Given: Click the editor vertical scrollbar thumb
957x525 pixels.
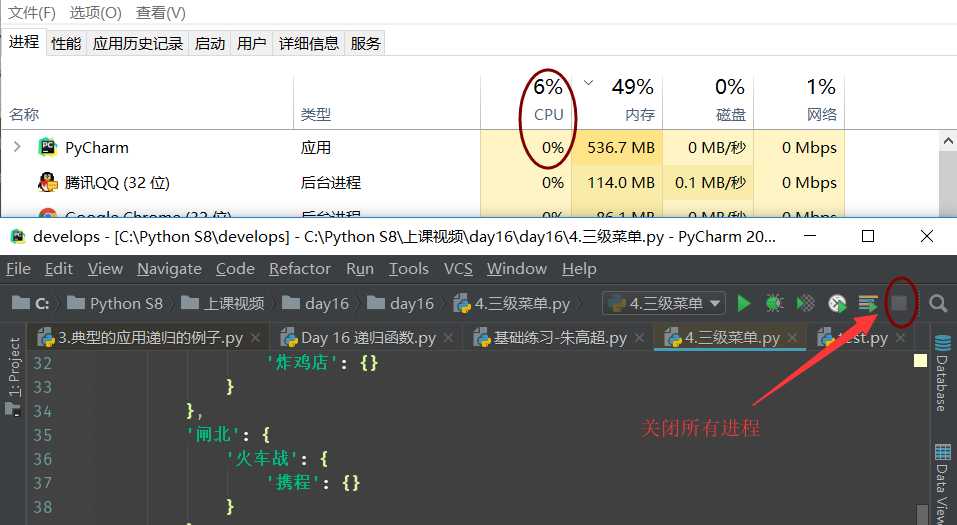Looking at the screenshot, I should click(922, 515).
